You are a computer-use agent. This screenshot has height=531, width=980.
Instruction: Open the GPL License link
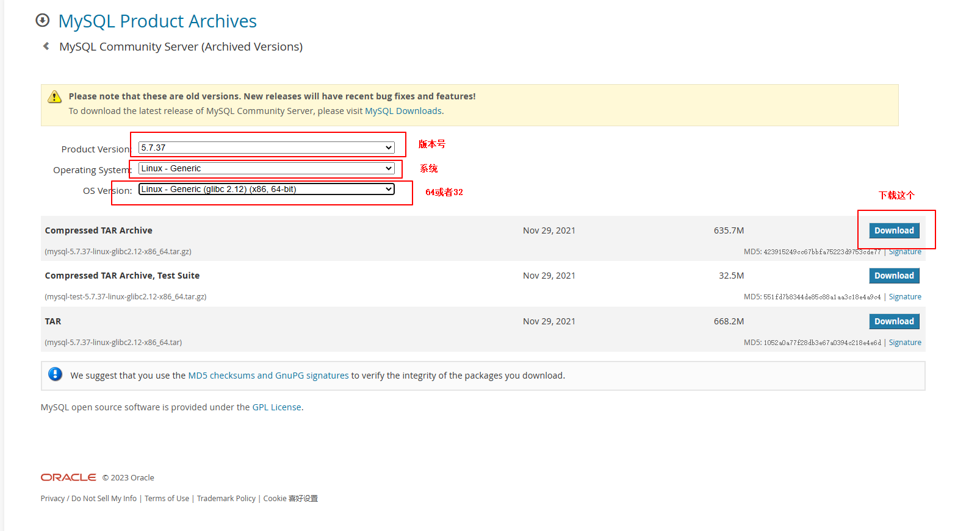point(277,407)
